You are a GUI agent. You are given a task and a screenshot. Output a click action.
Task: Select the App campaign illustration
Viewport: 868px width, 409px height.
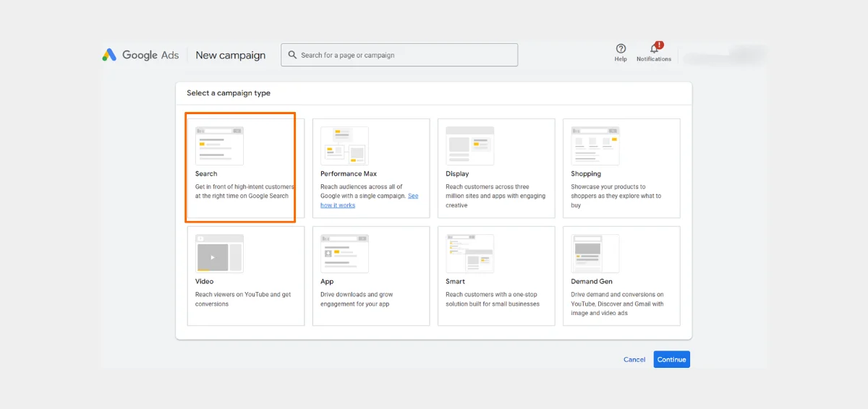coord(344,254)
